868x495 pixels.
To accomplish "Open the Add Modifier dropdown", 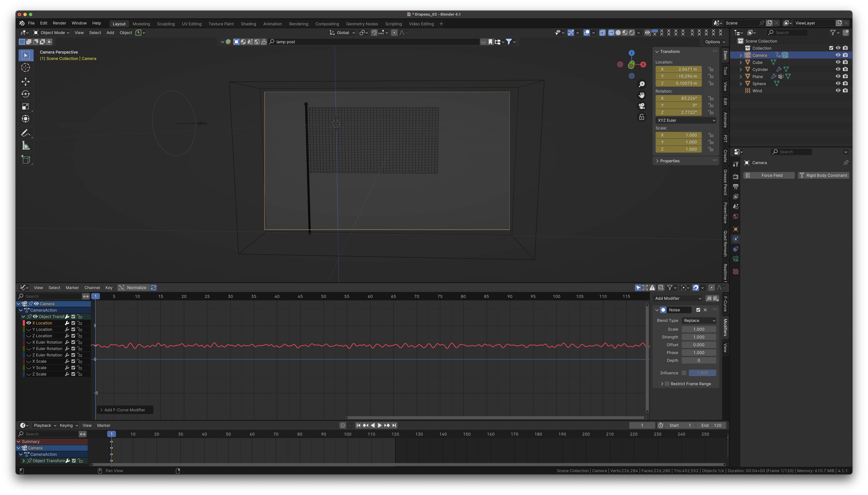I will click(678, 299).
